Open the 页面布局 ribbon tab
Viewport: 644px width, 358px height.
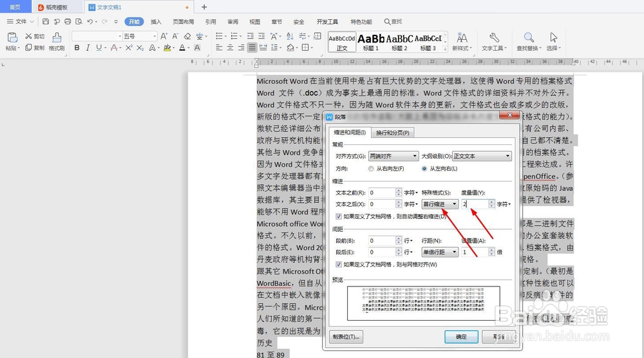183,22
